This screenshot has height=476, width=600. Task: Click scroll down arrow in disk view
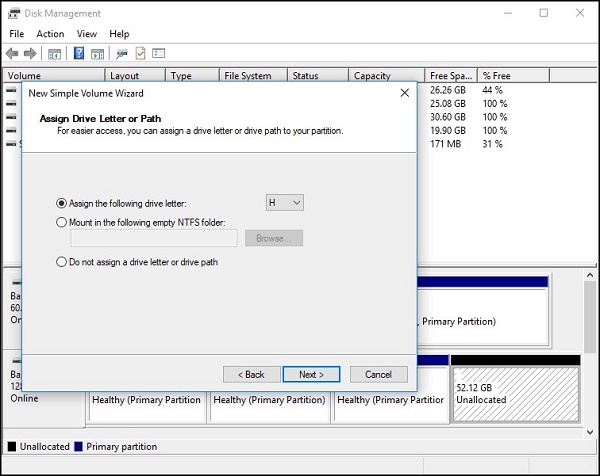pyautogui.click(x=590, y=432)
